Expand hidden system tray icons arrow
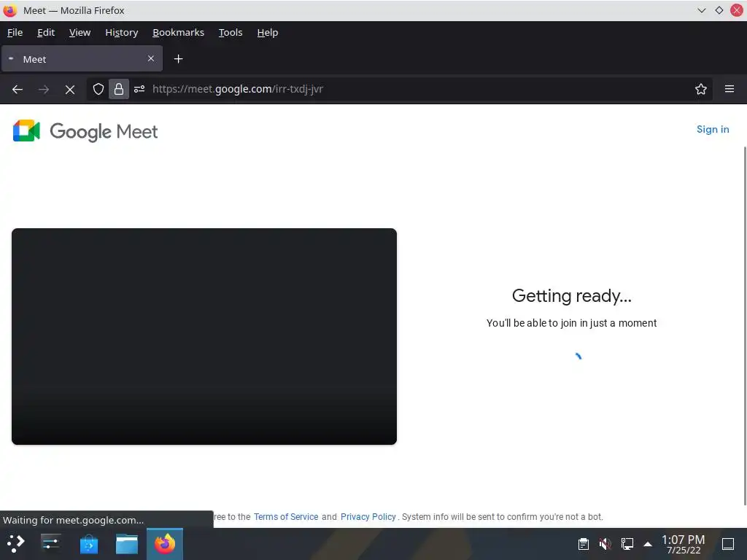Image resolution: width=747 pixels, height=560 pixels. (x=648, y=544)
